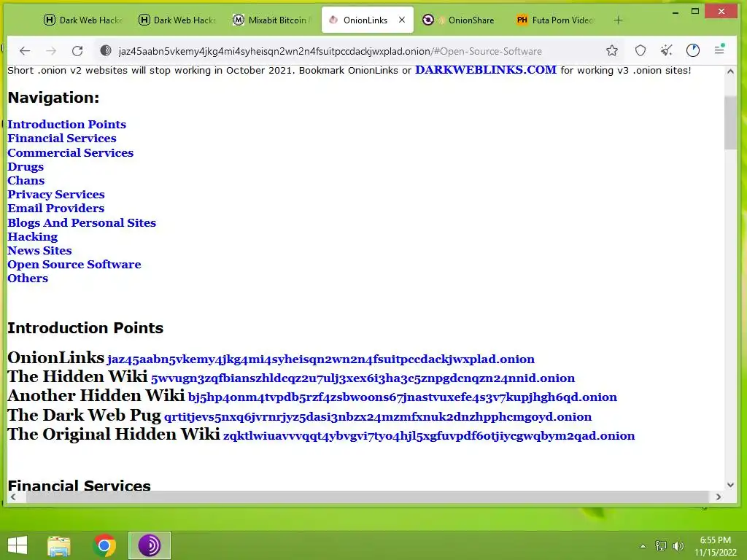Viewport: 747px width, 560px height.
Task: Jump to Blogs And Personal Sites
Action: (x=82, y=223)
